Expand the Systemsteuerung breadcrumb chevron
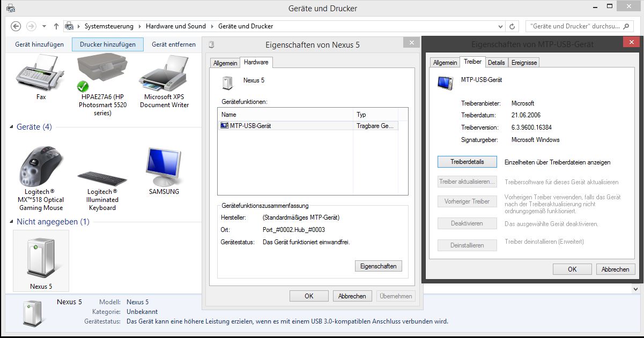 click(139, 26)
